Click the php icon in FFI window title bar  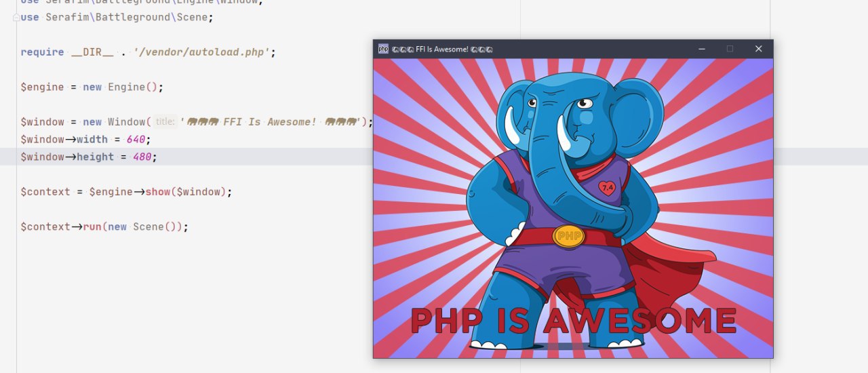pos(383,49)
